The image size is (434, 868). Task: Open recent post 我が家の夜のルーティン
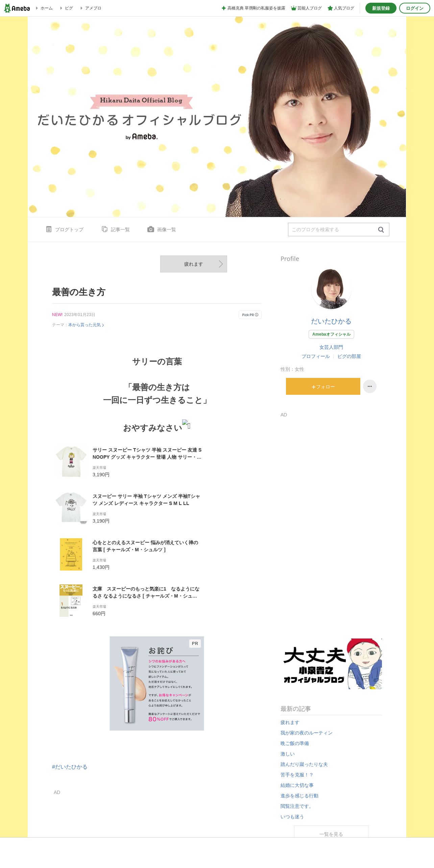307,733
